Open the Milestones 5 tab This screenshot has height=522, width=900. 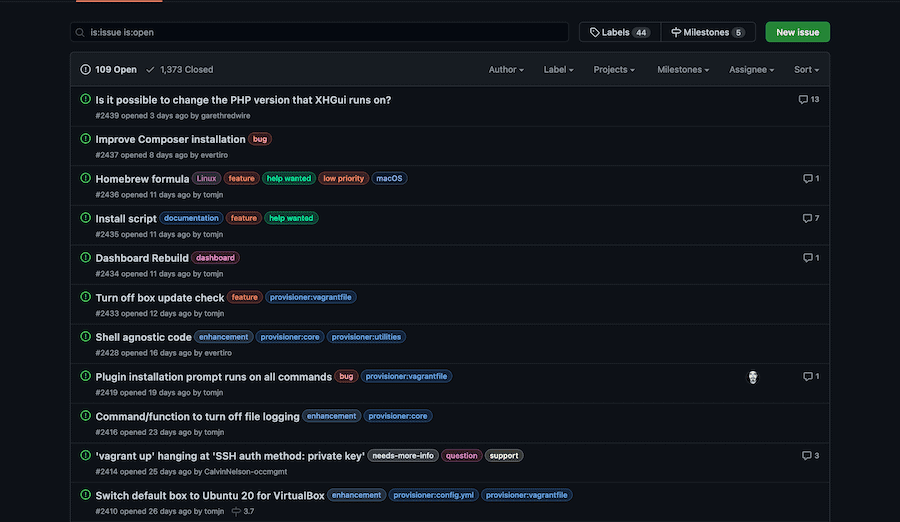tap(707, 32)
